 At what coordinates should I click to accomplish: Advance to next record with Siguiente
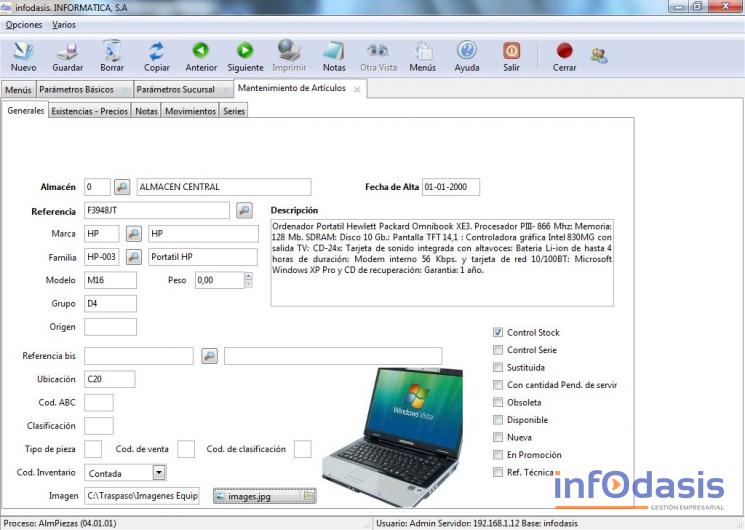(x=245, y=56)
